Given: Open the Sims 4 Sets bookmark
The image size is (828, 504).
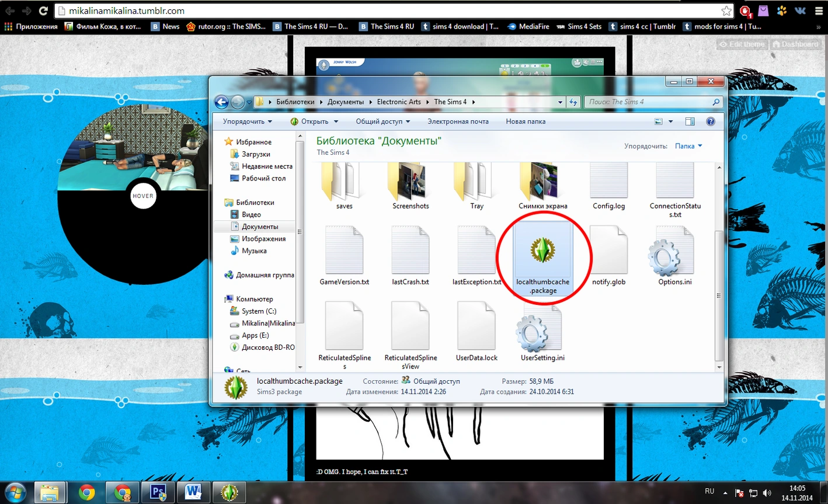Looking at the screenshot, I should tap(578, 26).
